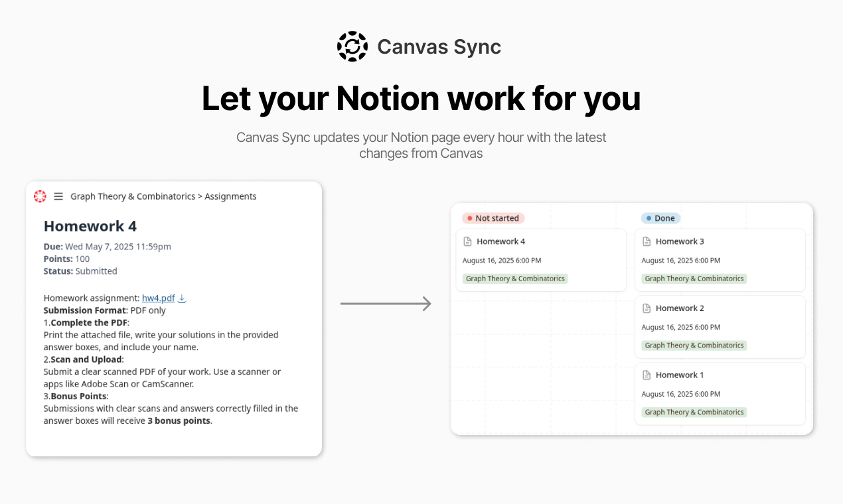Click the 'Bonus Points' step heading
Viewport: 843px width, 504px height.
(80, 396)
